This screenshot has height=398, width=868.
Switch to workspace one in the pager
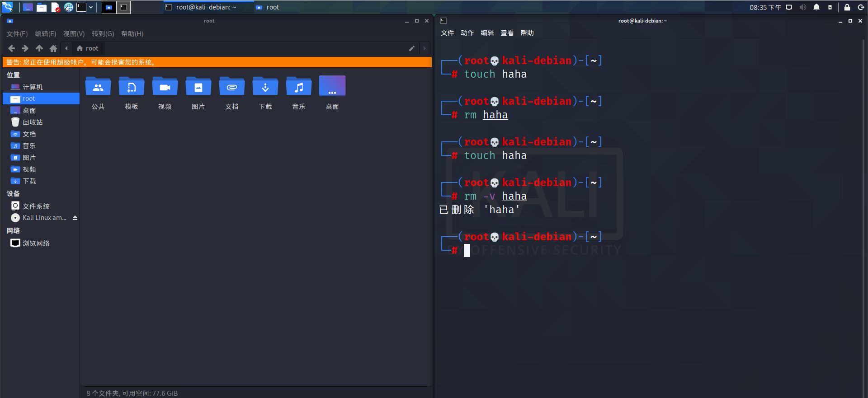click(109, 7)
